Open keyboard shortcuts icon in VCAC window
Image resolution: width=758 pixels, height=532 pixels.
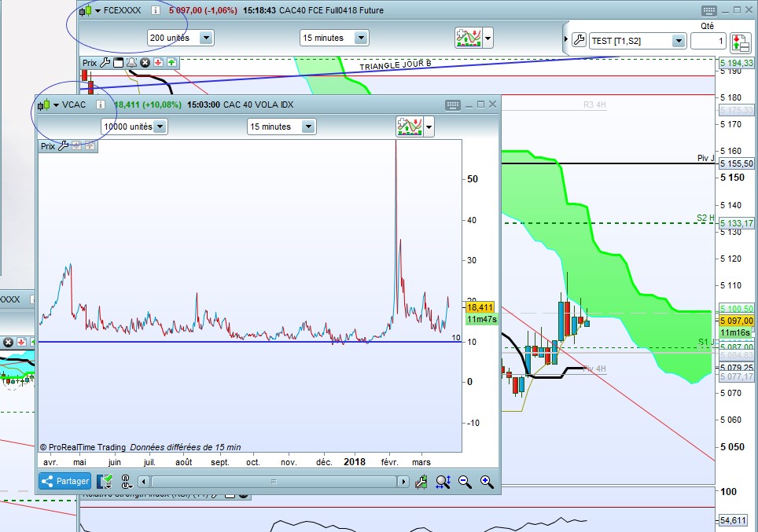click(453, 105)
